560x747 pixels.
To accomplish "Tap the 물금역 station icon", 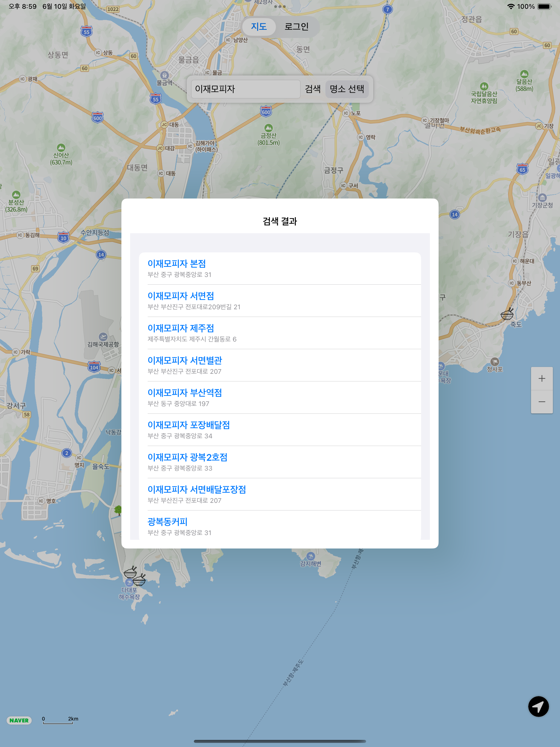I will pyautogui.click(x=165, y=75).
